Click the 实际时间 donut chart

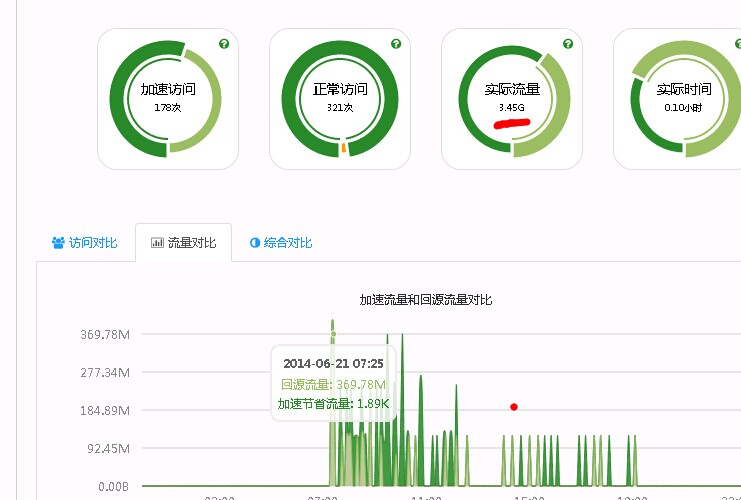pyautogui.click(x=685, y=99)
